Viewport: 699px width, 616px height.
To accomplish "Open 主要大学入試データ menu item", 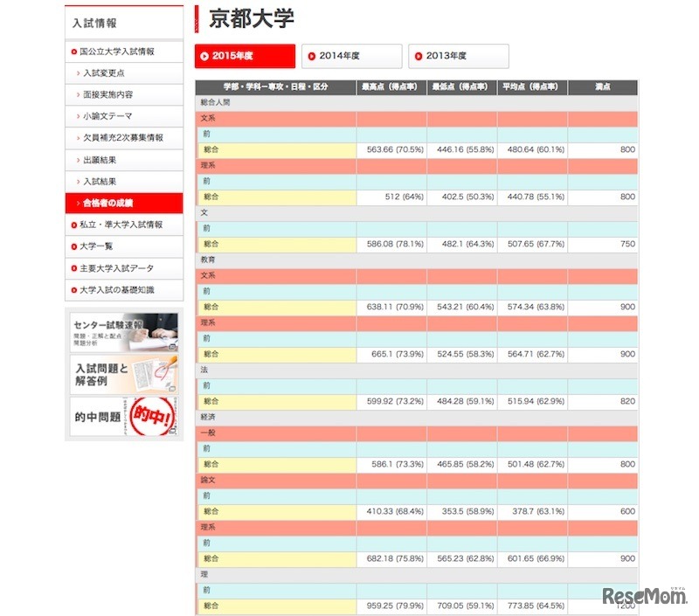I will 124,268.
